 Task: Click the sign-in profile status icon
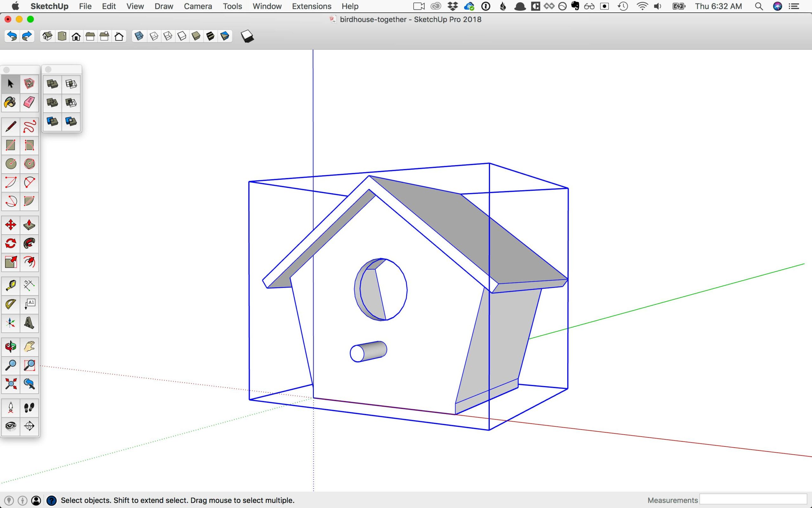[36, 500]
